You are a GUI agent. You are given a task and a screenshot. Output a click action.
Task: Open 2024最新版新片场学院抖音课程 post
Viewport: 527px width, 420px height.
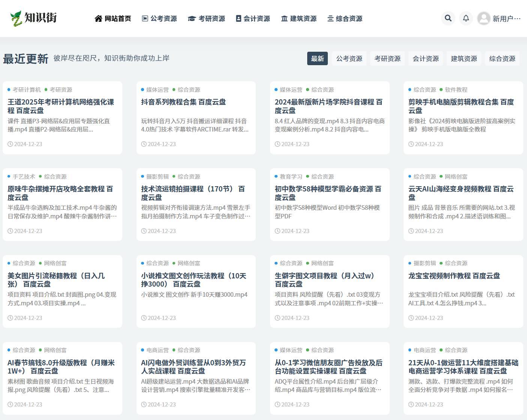point(329,106)
